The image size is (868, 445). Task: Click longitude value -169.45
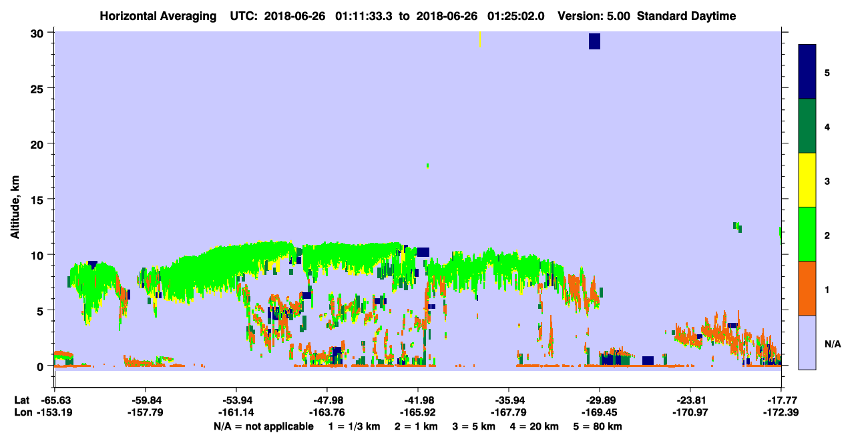[x=599, y=412]
